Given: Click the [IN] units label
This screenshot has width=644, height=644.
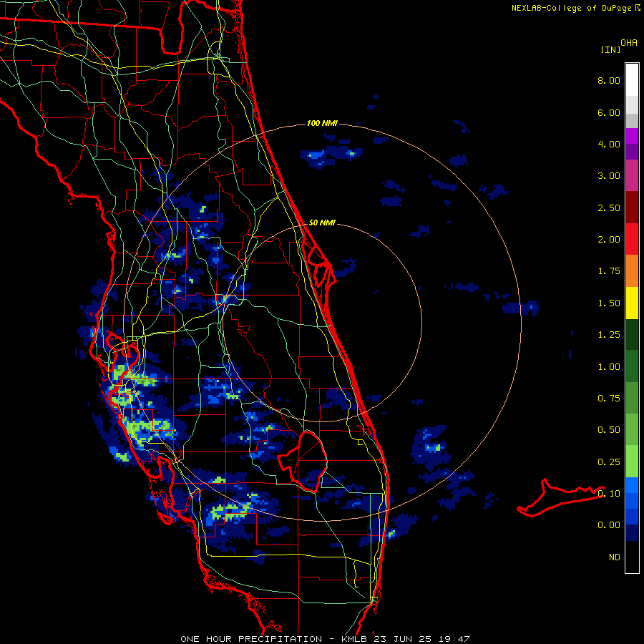Looking at the screenshot, I should point(610,49).
